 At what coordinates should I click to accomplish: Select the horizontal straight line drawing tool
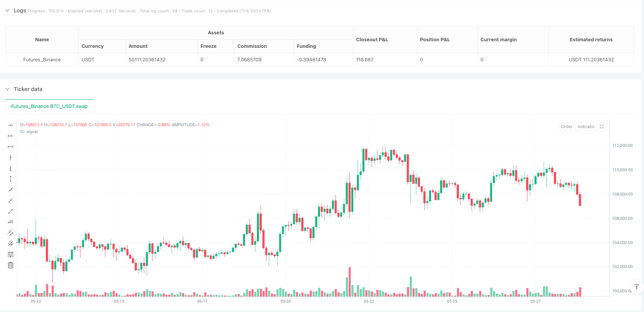point(10,125)
